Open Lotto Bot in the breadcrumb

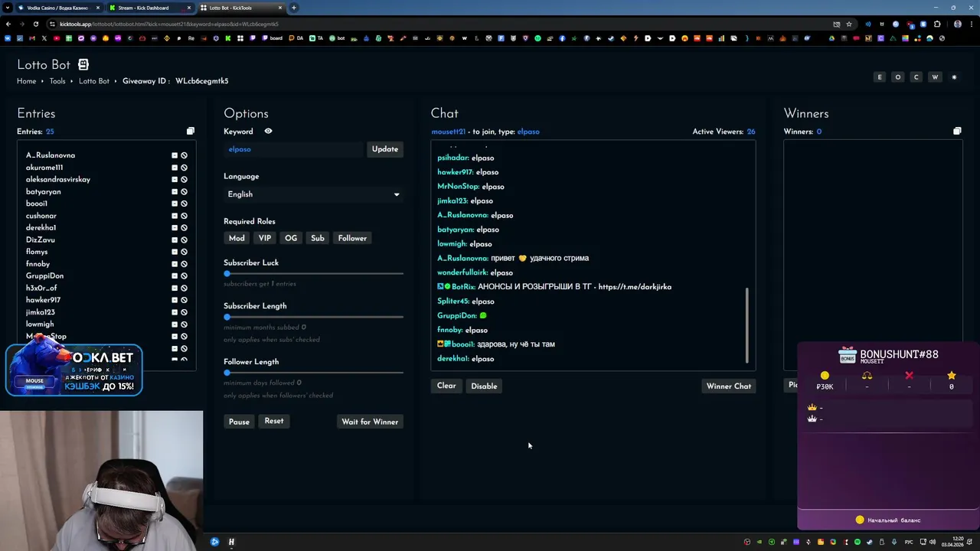(94, 81)
